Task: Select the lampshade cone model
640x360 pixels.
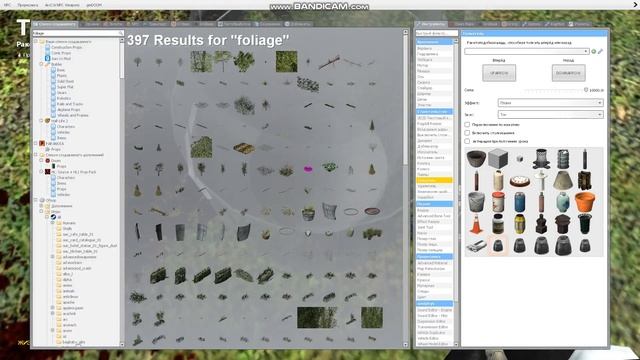Action: (563, 180)
